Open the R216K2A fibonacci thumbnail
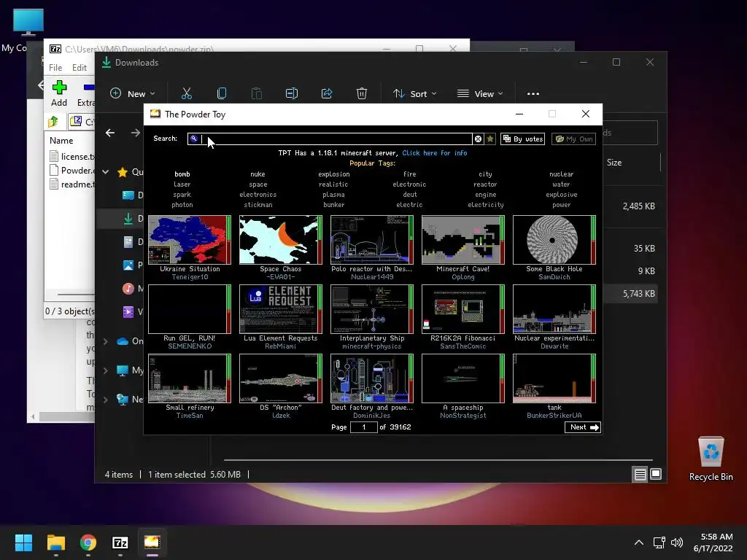747x560 pixels. tap(463, 309)
